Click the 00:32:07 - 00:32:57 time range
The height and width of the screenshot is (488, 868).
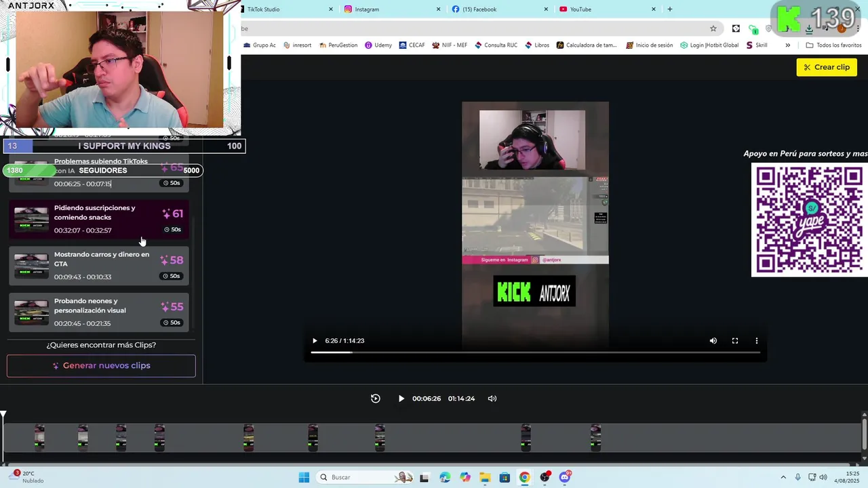pyautogui.click(x=83, y=230)
